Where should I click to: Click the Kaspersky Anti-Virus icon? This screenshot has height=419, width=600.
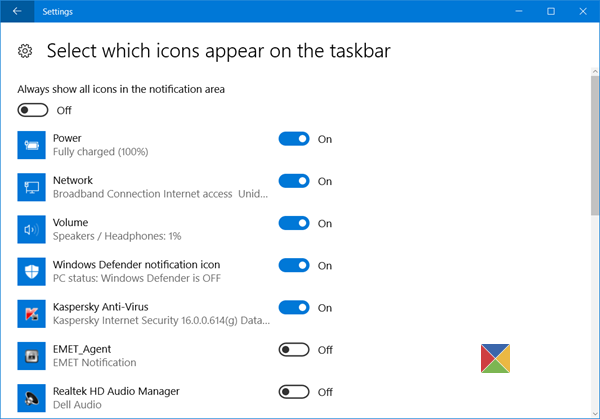pos(32,313)
